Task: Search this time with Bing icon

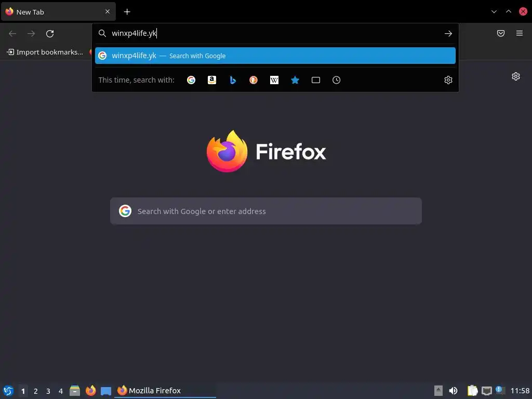Action: coord(233,80)
